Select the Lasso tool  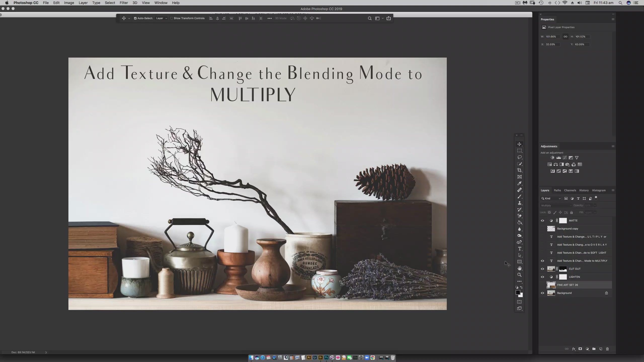(519, 157)
